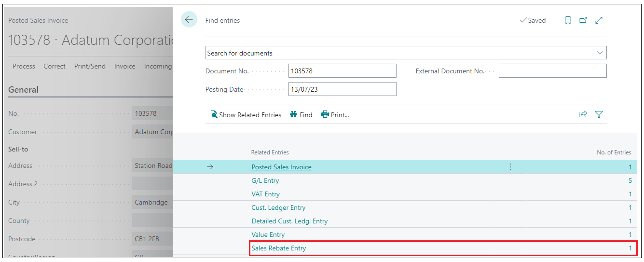
Task: Open Process menu on Posted Sales Invoice
Action: pos(24,66)
